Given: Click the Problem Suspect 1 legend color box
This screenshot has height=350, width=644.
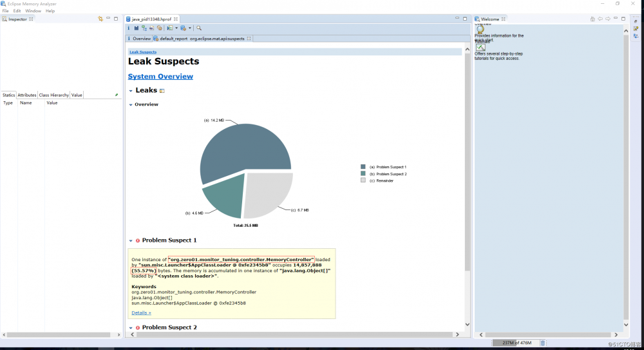Looking at the screenshot, I should 363,167.
